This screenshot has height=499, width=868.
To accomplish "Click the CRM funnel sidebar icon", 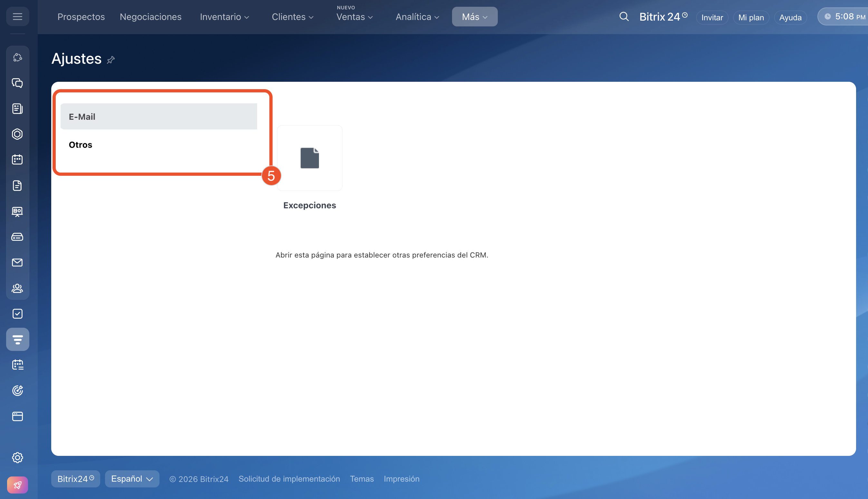I will coord(17,339).
